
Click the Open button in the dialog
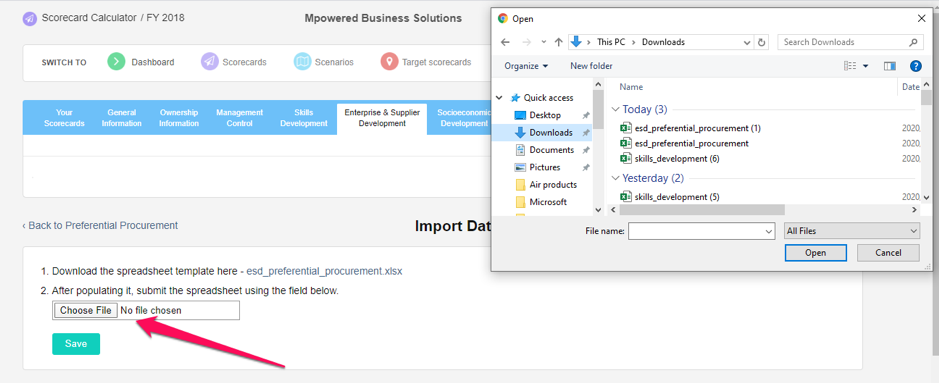[x=816, y=253]
